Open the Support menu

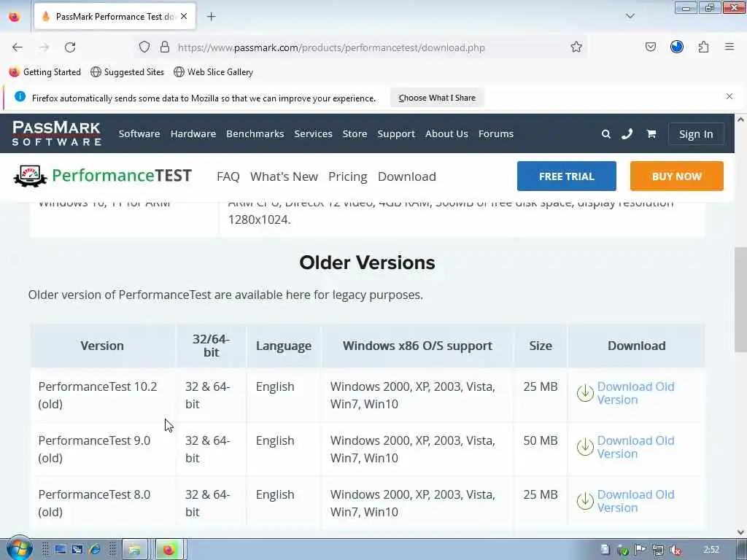(396, 134)
